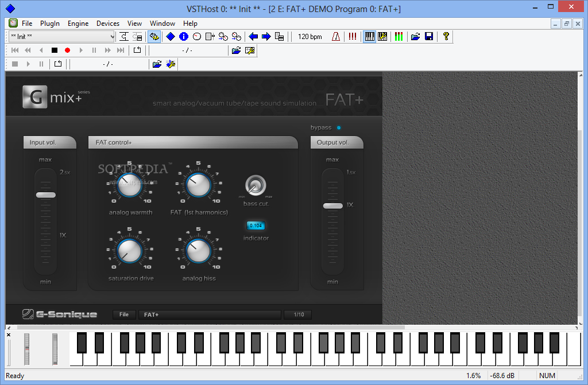Click the recorder configuration wrench icon
This screenshot has width=588, height=385.
coord(171,64)
